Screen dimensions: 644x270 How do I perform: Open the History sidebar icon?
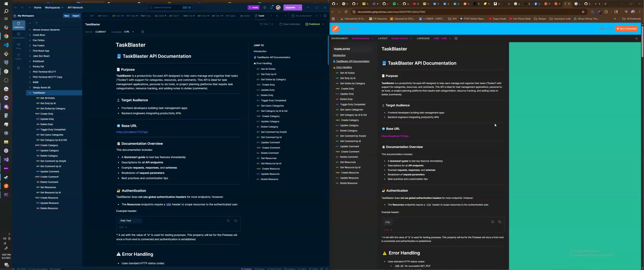click(18, 56)
